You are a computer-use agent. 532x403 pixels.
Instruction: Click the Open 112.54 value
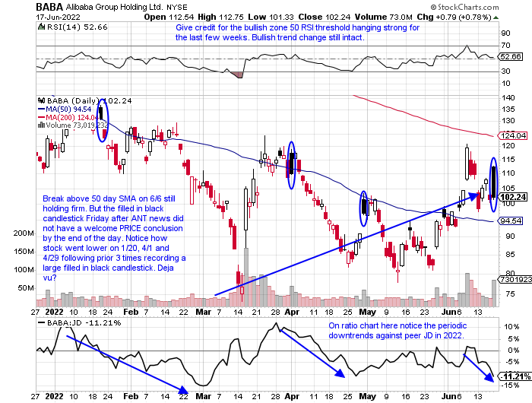coord(169,17)
